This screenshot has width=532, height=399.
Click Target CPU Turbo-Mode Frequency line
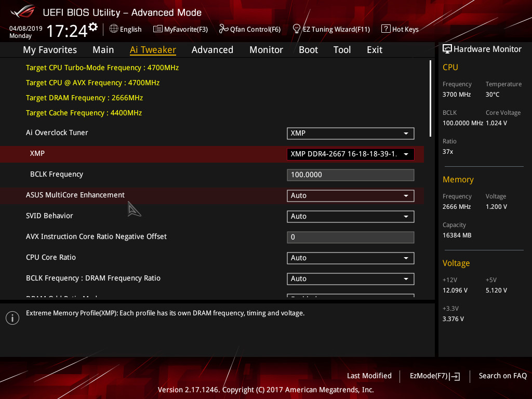(102, 68)
